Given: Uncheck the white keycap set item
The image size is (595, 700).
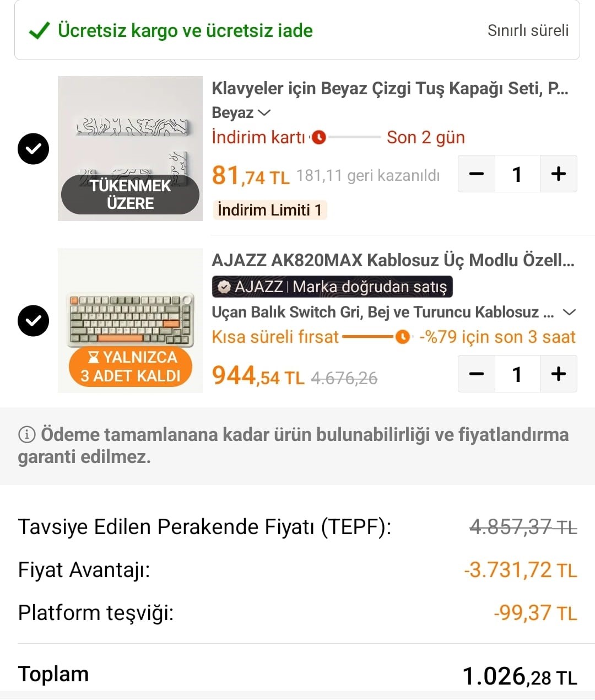Looking at the screenshot, I should tap(33, 149).
